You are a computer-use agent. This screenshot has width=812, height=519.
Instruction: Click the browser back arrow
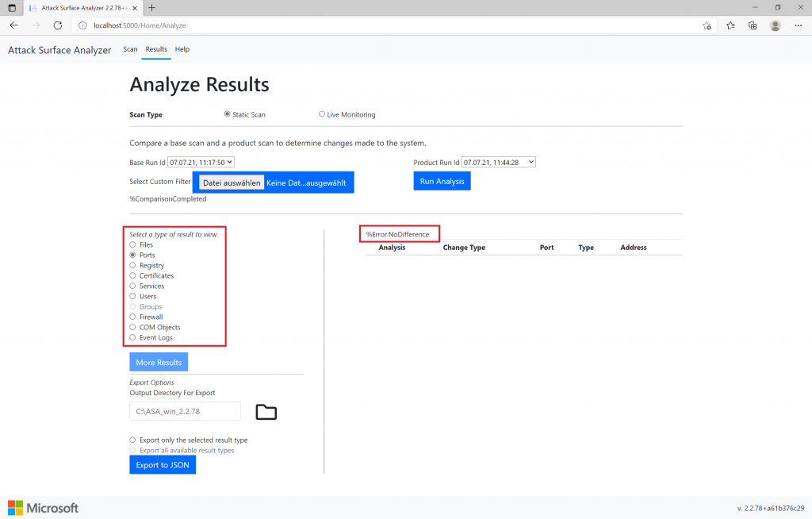click(14, 25)
